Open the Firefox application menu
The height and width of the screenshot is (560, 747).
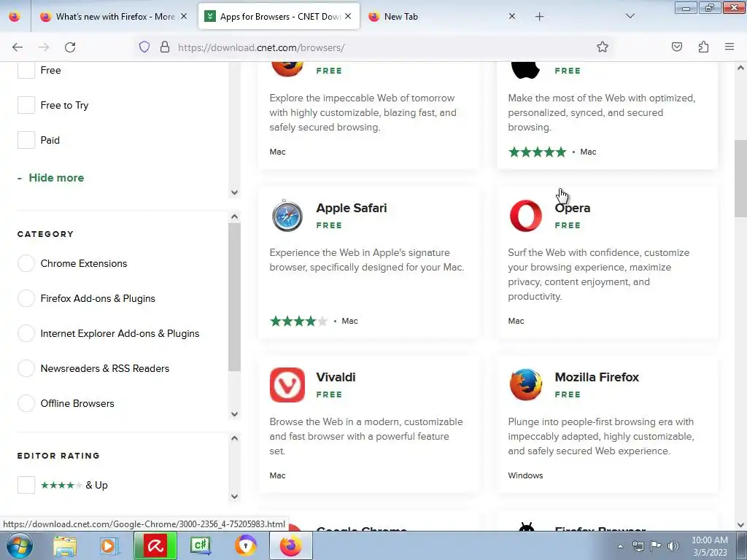coord(729,47)
